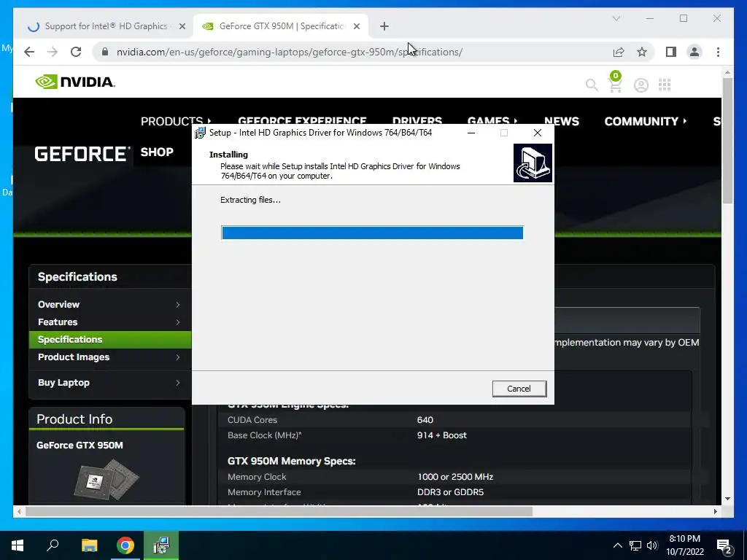The height and width of the screenshot is (560, 747).
Task: Minimize the Intel driver Setup dialog
Action: pyautogui.click(x=471, y=133)
